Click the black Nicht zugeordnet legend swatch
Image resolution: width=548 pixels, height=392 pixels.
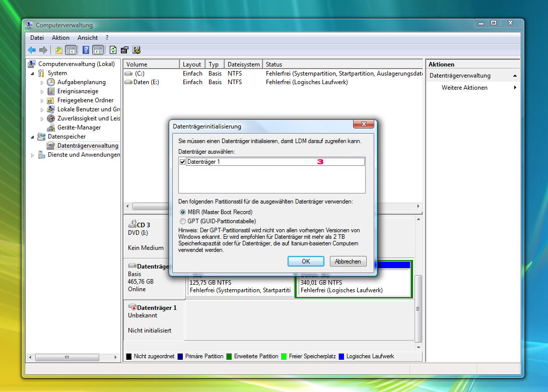coord(128,356)
